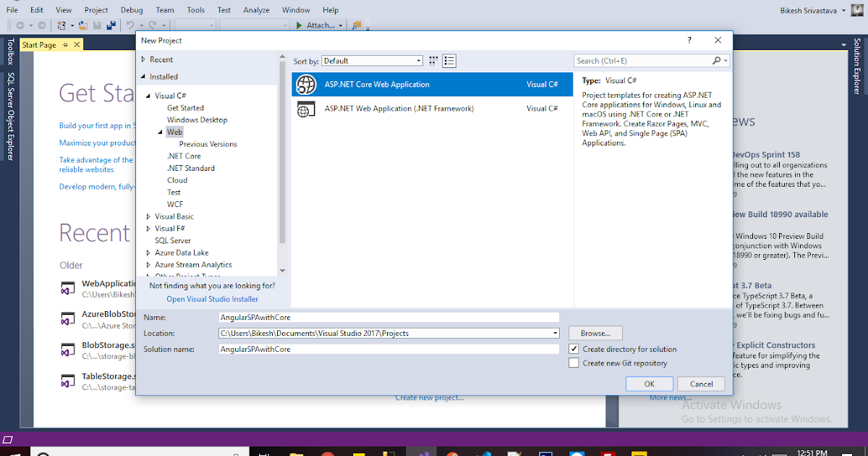
Task: Uncheck Create directory for solution
Action: (x=574, y=349)
